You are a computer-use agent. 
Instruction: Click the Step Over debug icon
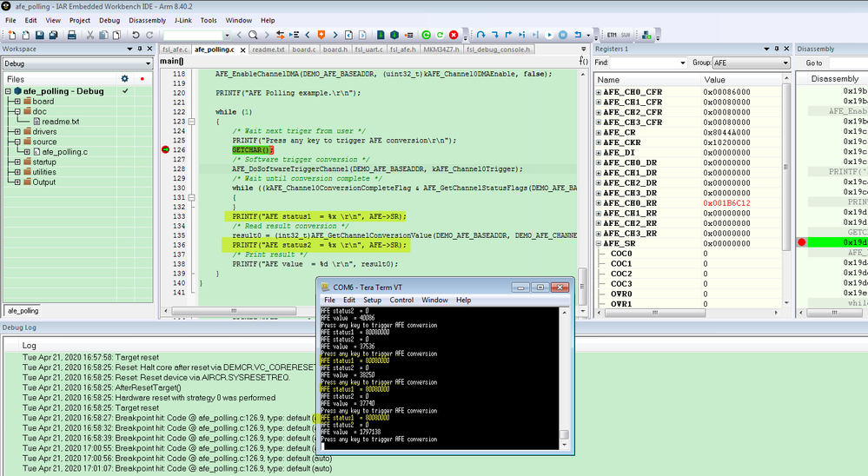(480, 35)
